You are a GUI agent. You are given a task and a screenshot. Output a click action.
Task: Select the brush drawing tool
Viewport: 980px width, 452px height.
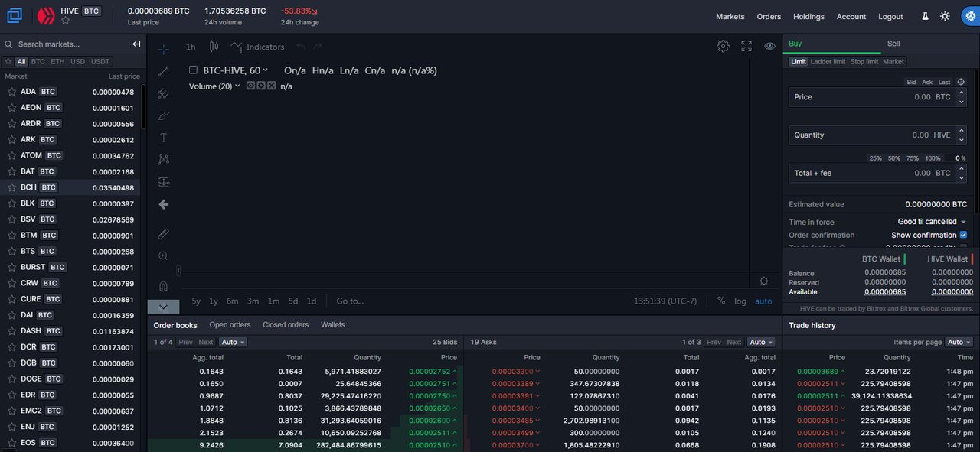[x=163, y=115]
